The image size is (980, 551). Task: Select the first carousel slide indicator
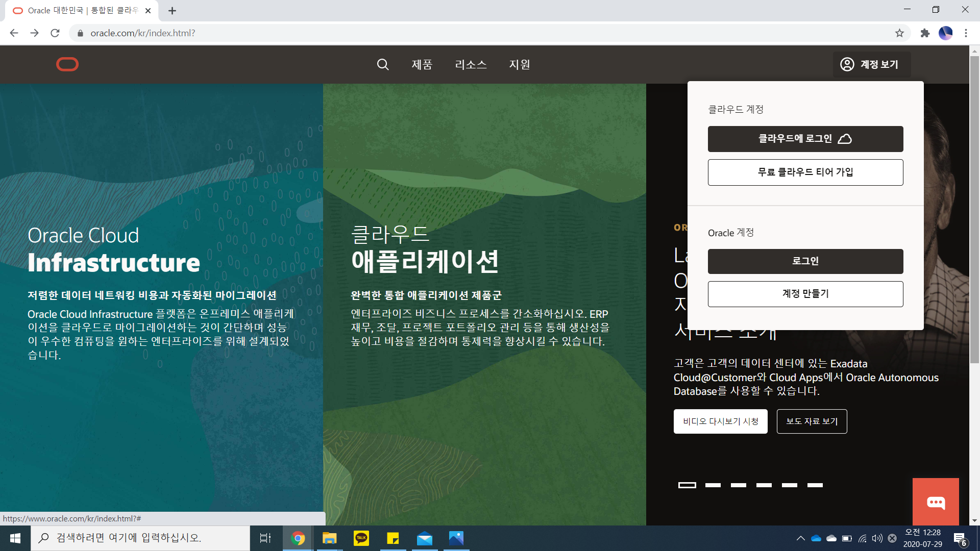(x=687, y=485)
